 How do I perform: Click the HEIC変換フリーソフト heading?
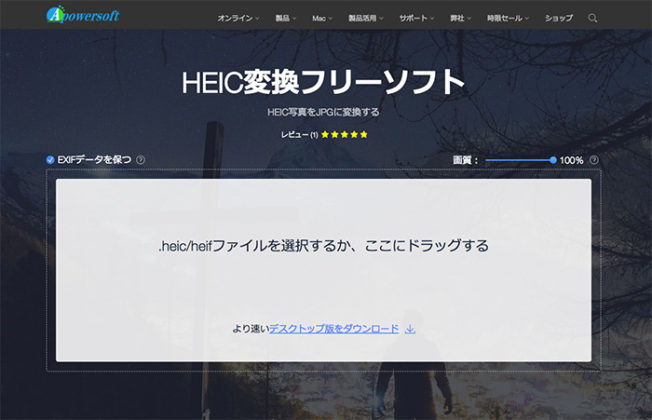coord(323,82)
